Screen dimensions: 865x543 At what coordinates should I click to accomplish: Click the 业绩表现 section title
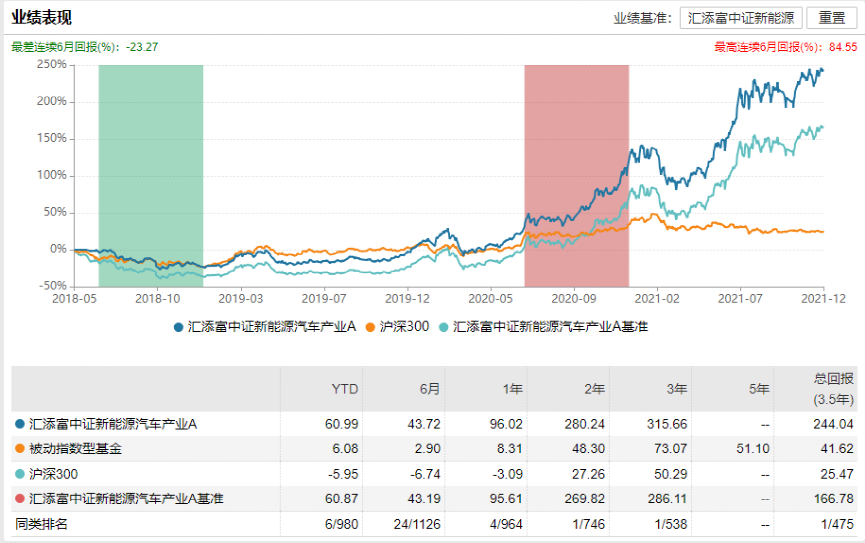[x=41, y=18]
